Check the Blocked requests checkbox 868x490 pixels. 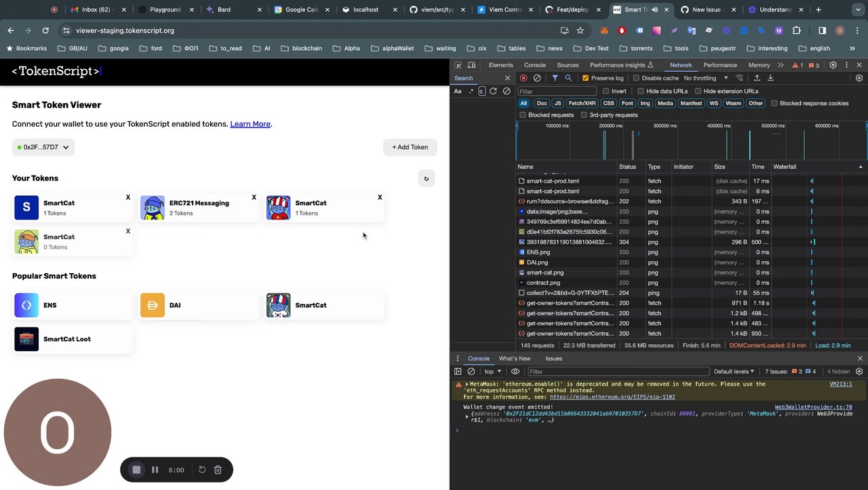522,115
